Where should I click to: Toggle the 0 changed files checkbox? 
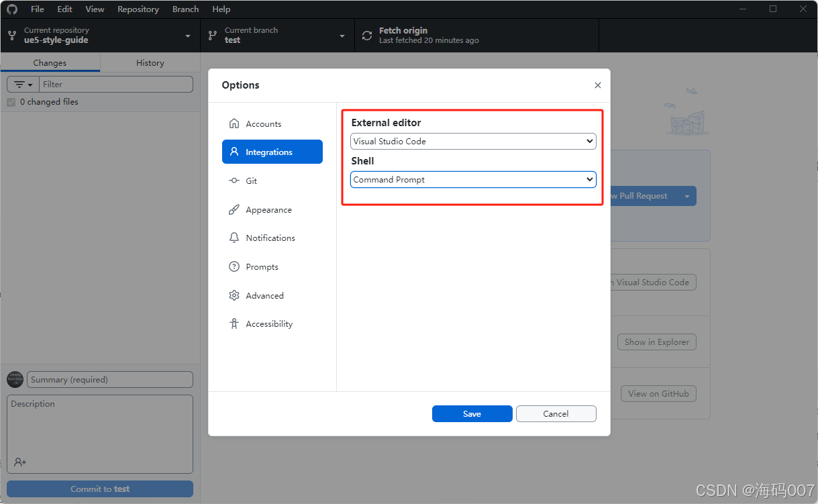pos(11,102)
